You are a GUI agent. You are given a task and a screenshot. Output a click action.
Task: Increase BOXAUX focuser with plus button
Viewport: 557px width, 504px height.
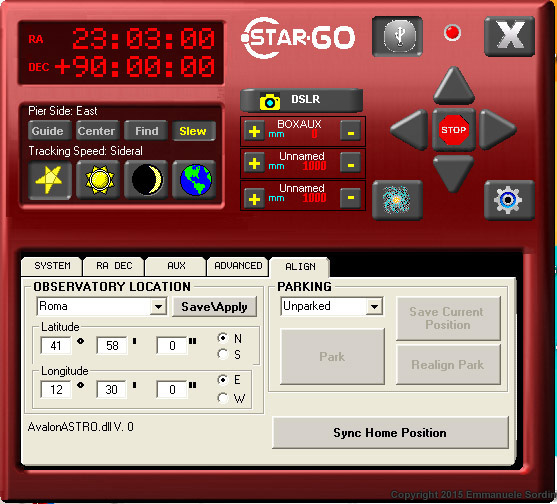coord(254,131)
